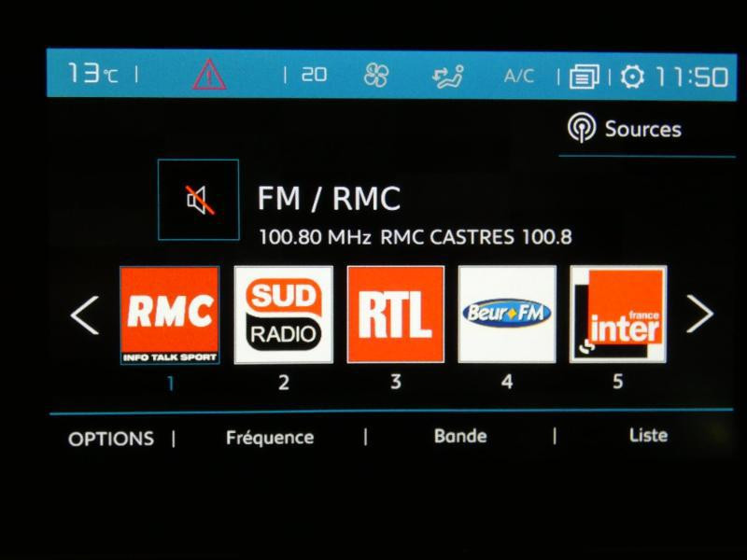Image resolution: width=747 pixels, height=560 pixels.
Task: Tap preset number 4 label
Action: (x=507, y=382)
